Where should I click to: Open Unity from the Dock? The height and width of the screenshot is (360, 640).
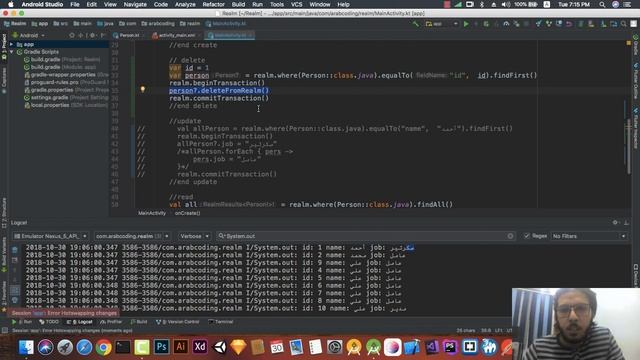(x=219, y=347)
